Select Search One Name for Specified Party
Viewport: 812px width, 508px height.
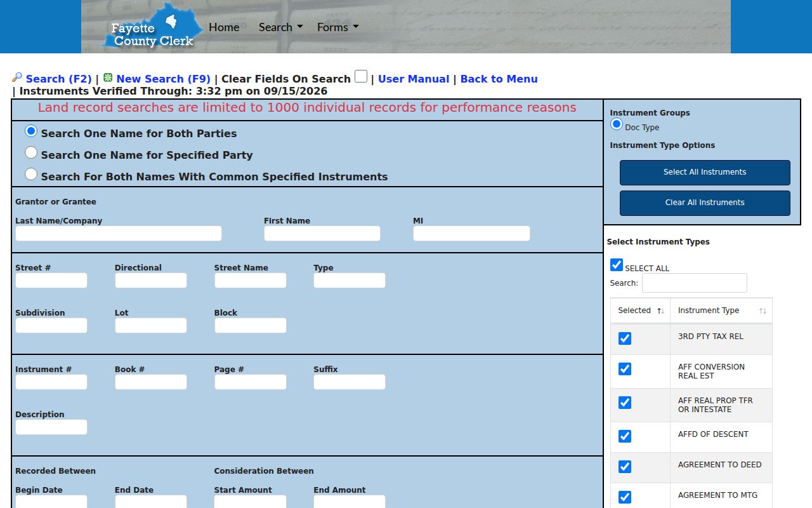(30, 152)
